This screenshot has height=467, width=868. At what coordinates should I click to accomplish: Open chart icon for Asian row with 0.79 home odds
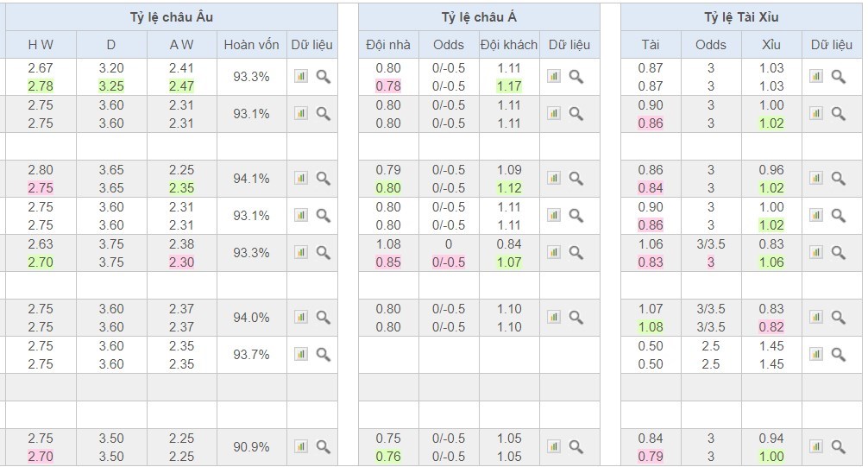554,179
